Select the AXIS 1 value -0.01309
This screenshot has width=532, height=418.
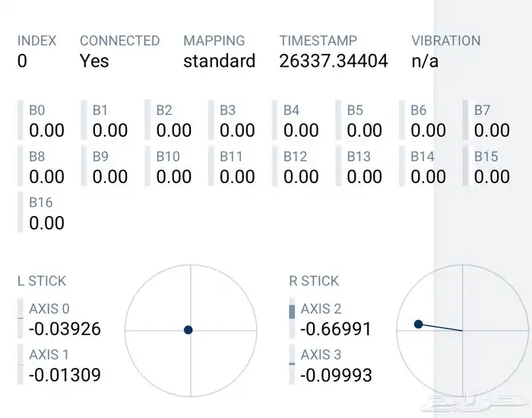click(x=65, y=375)
